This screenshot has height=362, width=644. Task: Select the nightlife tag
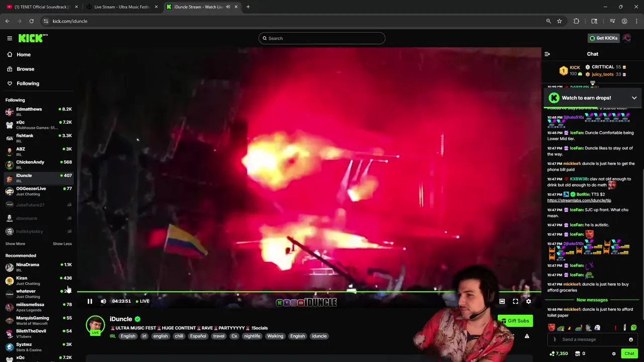252,336
